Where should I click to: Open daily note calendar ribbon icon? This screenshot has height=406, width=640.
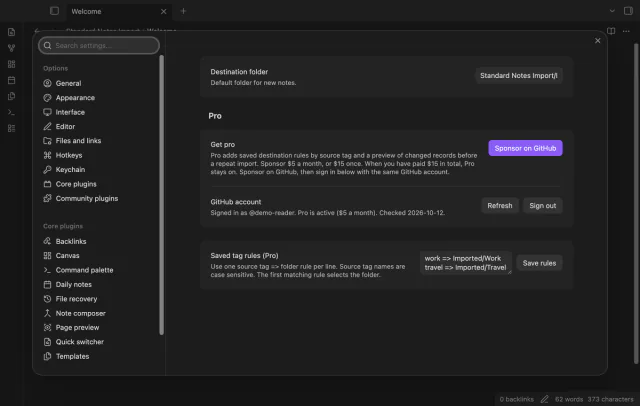click(x=11, y=80)
